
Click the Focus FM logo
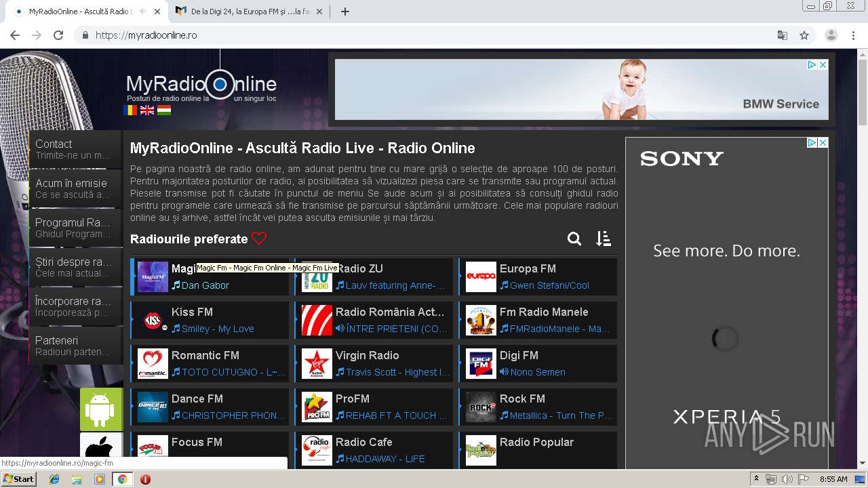point(153,450)
